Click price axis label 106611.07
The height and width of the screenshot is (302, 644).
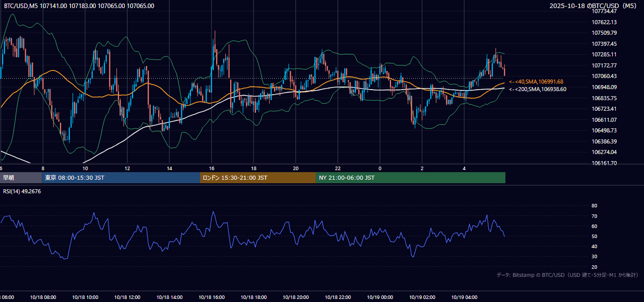[604, 120]
